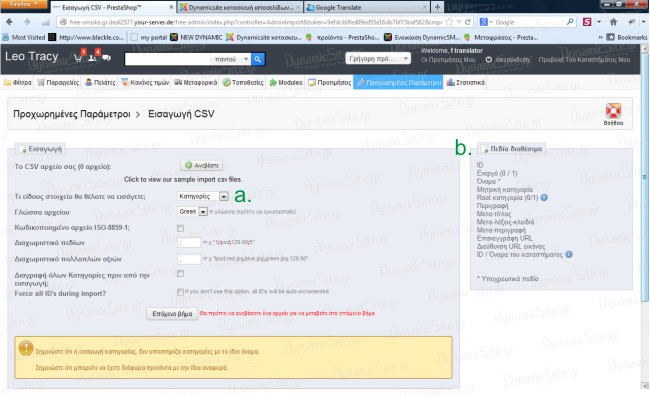Screen dimensions: 650x396
Task: Click the Προχωρημένες Παράμετροι breadcrumb link
Action: point(72,114)
